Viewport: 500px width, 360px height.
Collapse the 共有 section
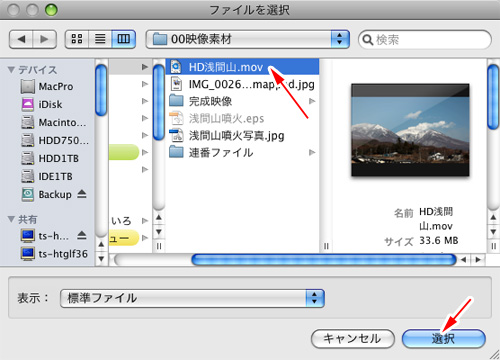click(x=11, y=219)
